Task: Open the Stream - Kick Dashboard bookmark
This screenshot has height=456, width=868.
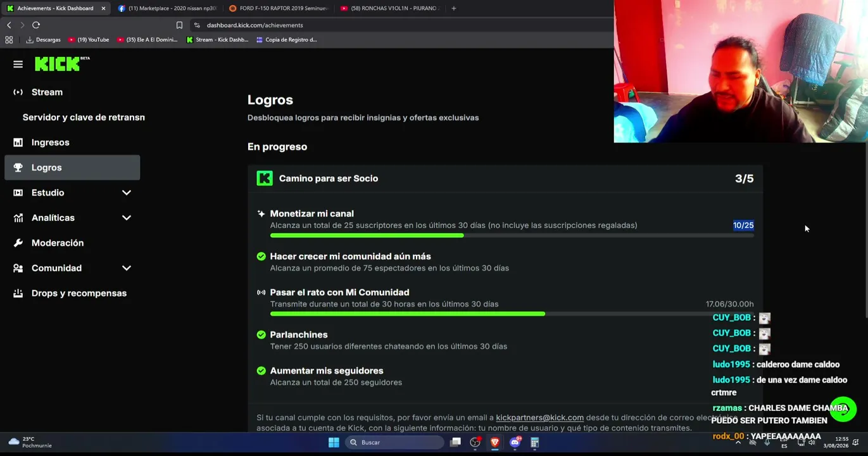Action: [x=217, y=40]
